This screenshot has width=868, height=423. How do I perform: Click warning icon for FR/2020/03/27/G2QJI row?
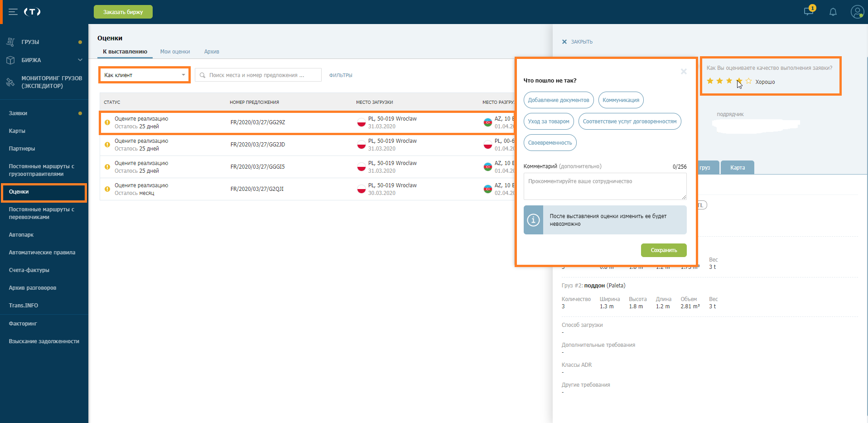(107, 189)
